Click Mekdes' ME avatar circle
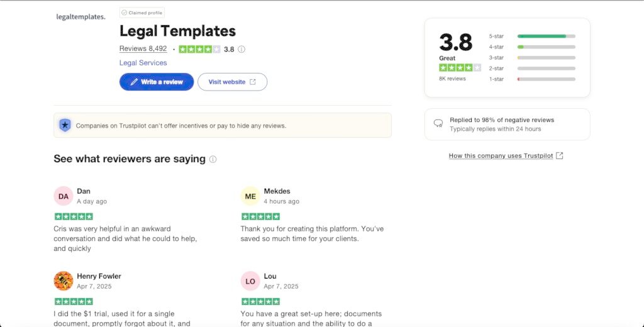644x327 pixels. click(x=250, y=196)
